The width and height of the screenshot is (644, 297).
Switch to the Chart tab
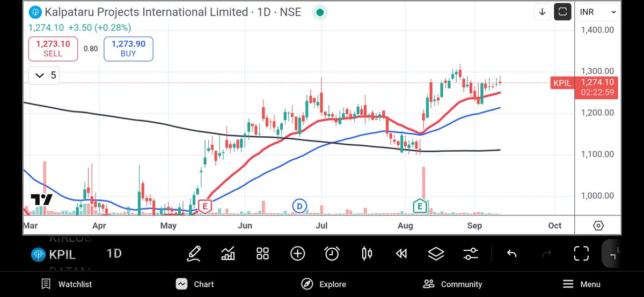coord(195,284)
